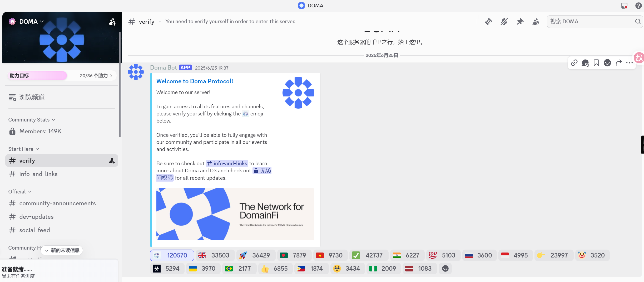Open the community-announcements channel
Screen dimensions: 644x282
(x=62, y=203)
